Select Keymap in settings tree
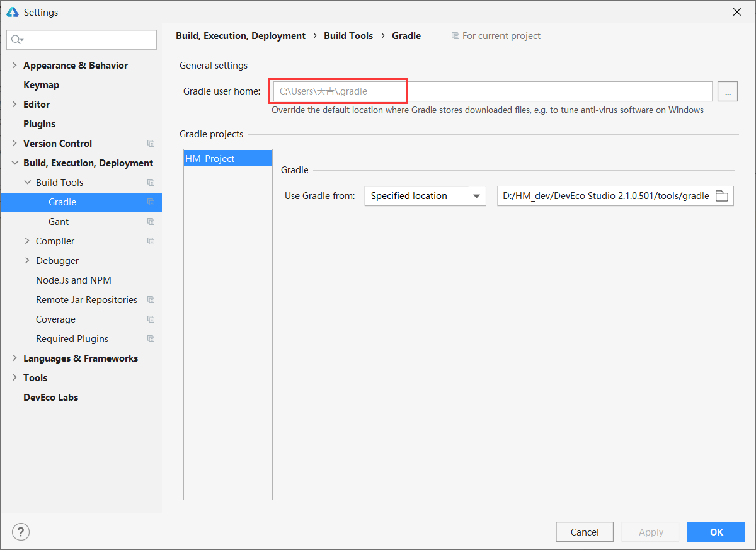The height and width of the screenshot is (550, 756). coord(41,85)
